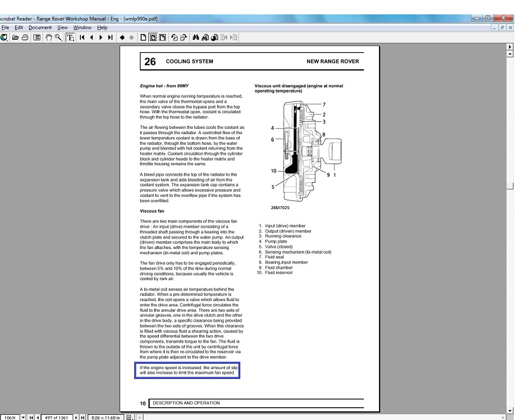This screenshot has height=420, width=525.
Task: Click the Find binoculars icon
Action: (x=196, y=37)
